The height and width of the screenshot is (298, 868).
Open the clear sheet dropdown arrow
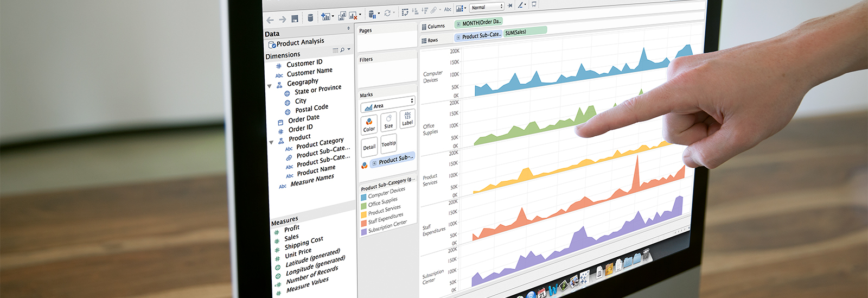tap(360, 15)
